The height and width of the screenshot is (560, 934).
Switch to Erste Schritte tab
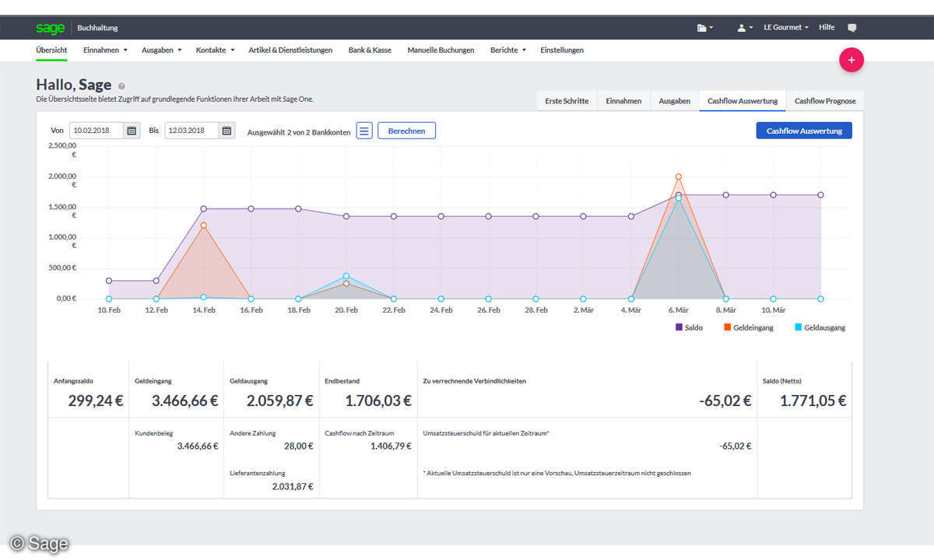point(567,101)
